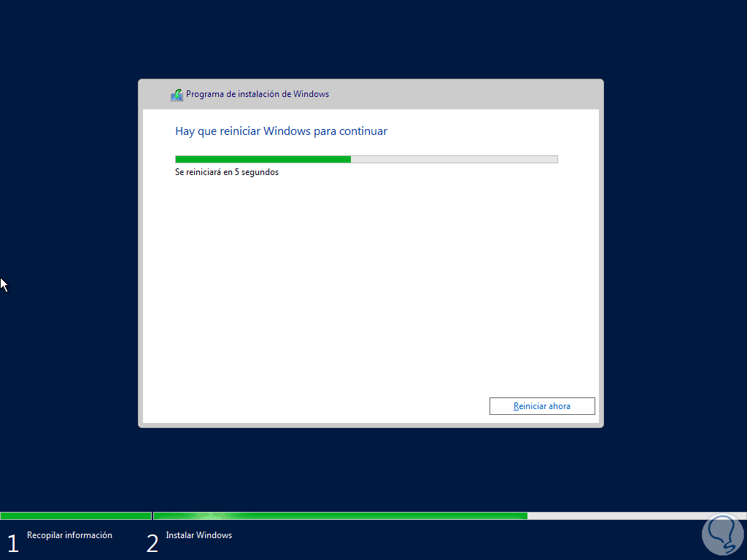Click the step 2 installation progress bar
Viewport: 747px width, 560px height.
point(449,516)
